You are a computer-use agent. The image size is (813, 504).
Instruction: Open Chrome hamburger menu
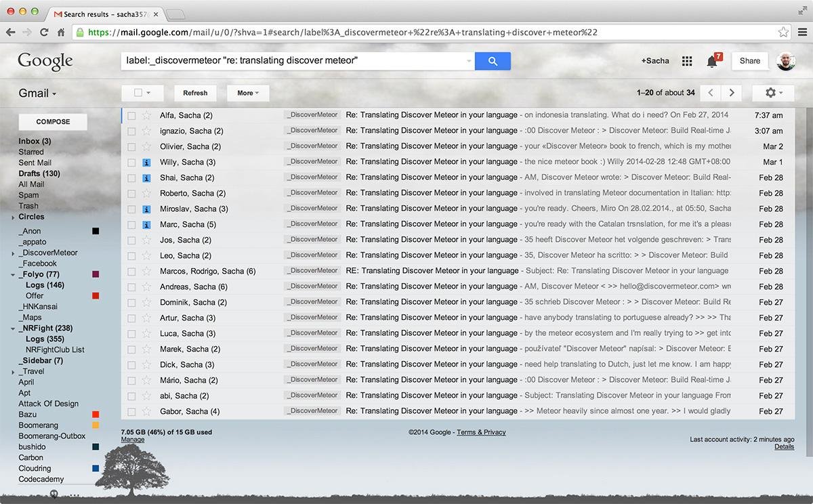click(802, 32)
